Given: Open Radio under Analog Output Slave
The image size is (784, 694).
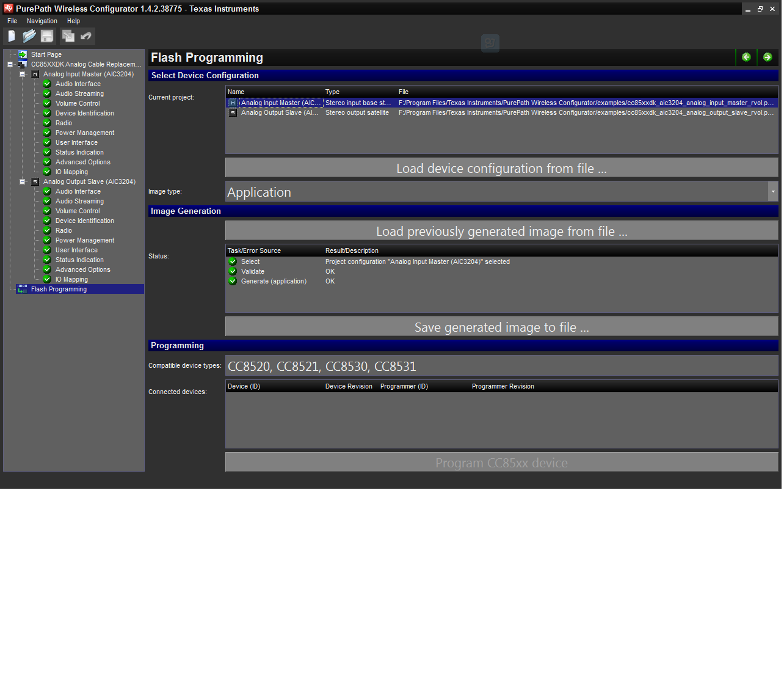Looking at the screenshot, I should 64,230.
